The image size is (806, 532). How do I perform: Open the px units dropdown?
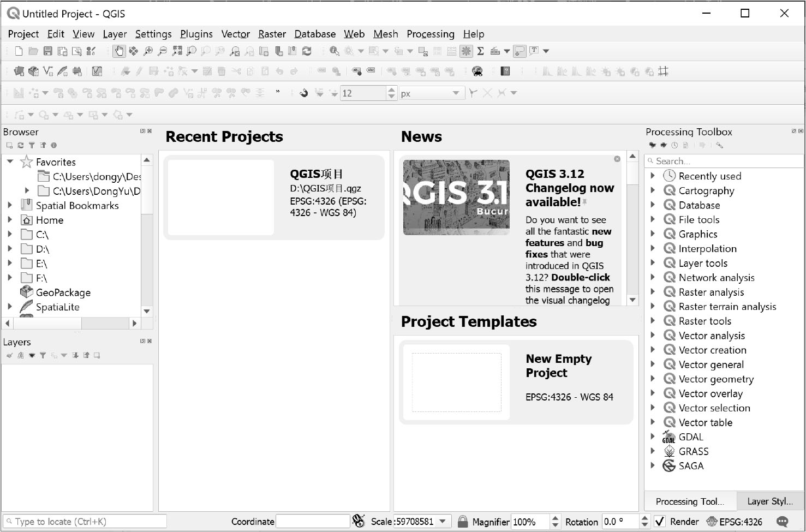coord(431,93)
